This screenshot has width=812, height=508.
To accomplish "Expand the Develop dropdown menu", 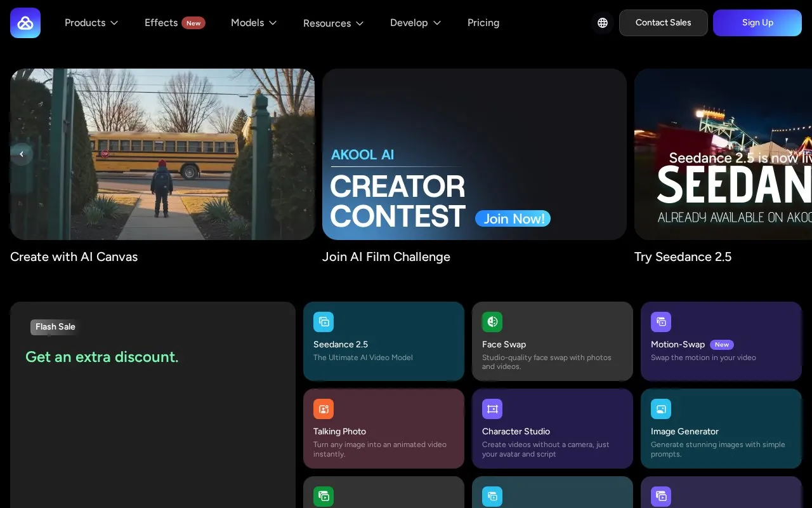I will tap(416, 23).
